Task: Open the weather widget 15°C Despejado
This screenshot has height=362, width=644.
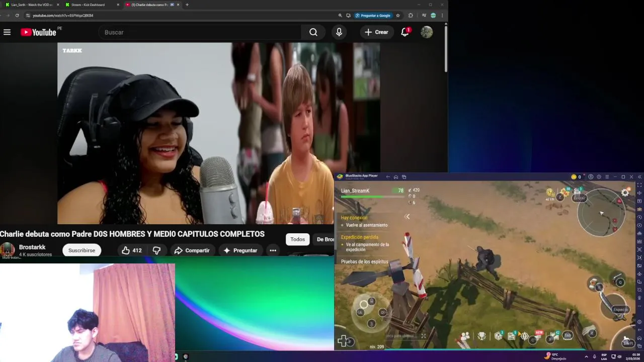Action: (x=556, y=356)
